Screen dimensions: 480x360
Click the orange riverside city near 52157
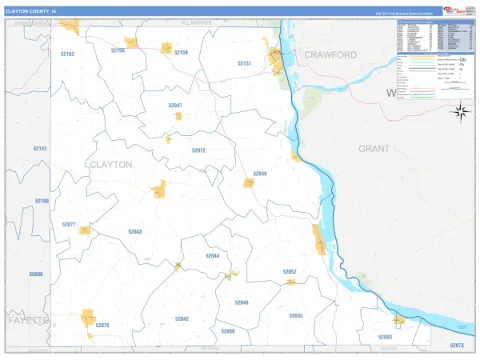pyautogui.click(x=275, y=61)
